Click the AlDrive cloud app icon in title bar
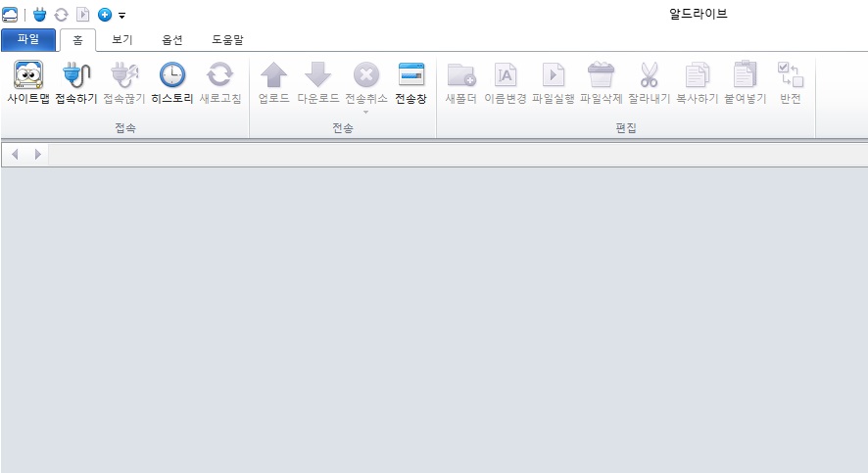 coord(10,15)
